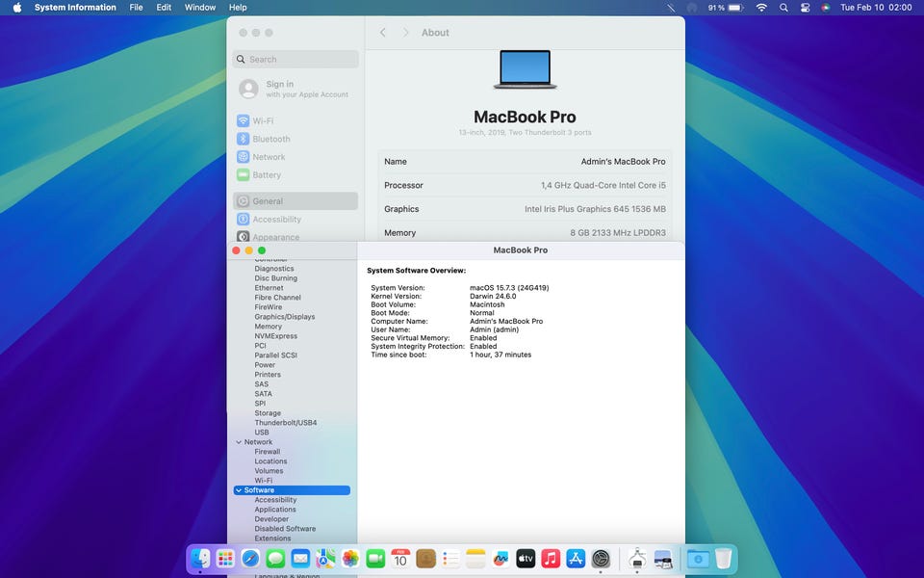The height and width of the screenshot is (578, 924).
Task: Open Control Center in menu bar
Action: 805,8
